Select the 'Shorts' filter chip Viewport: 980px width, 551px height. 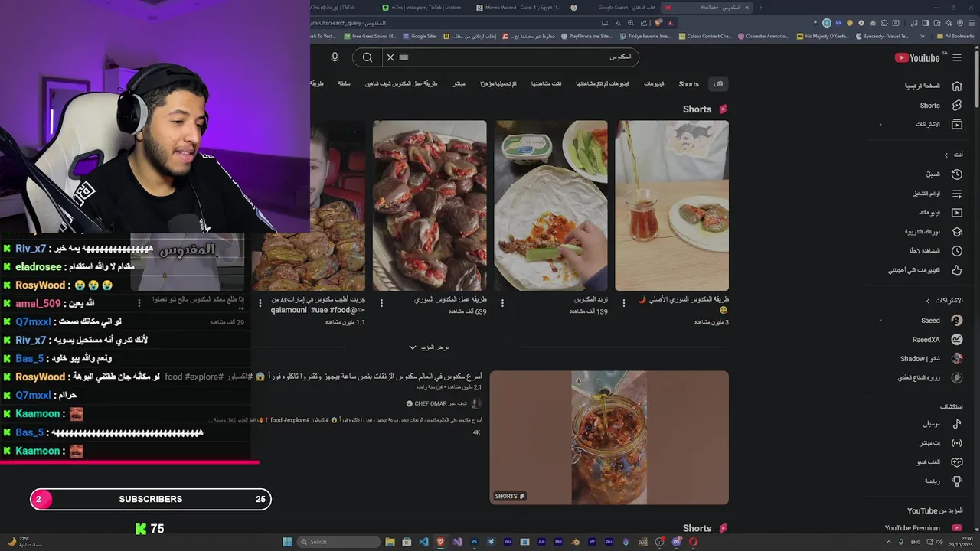(688, 83)
